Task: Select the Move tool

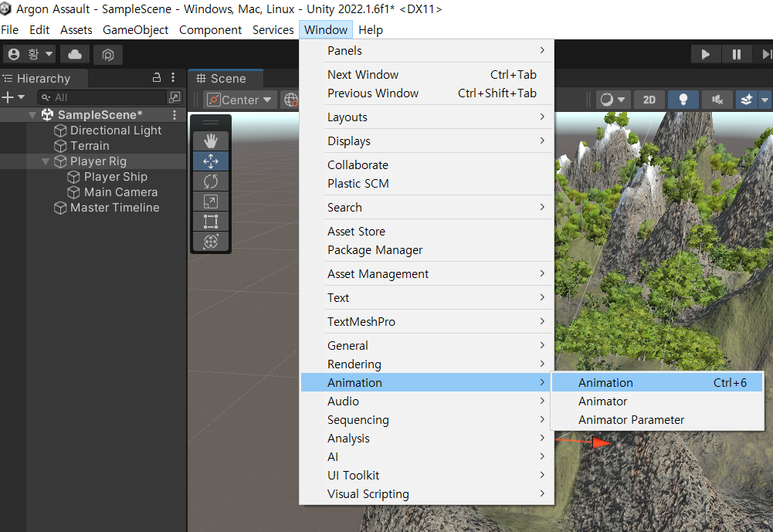Action: [x=211, y=161]
